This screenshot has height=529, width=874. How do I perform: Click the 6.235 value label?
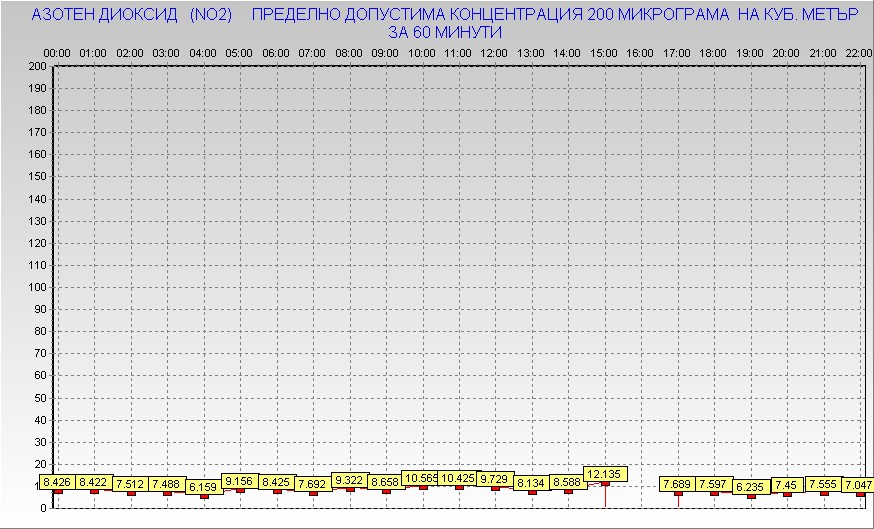[x=751, y=487]
